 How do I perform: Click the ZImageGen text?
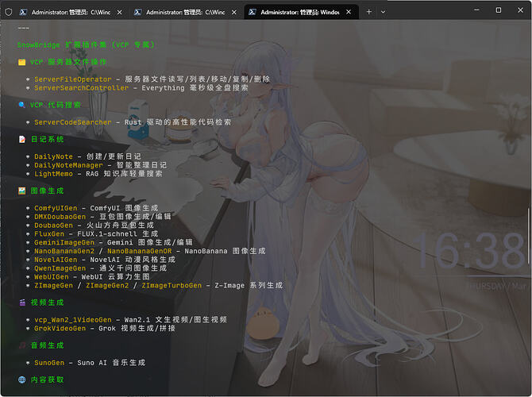click(54, 285)
